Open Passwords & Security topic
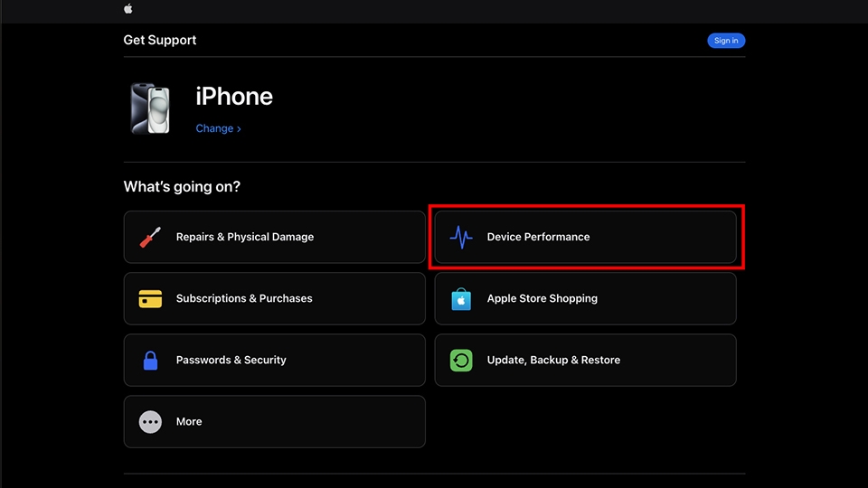This screenshot has height=488, width=868. (275, 360)
